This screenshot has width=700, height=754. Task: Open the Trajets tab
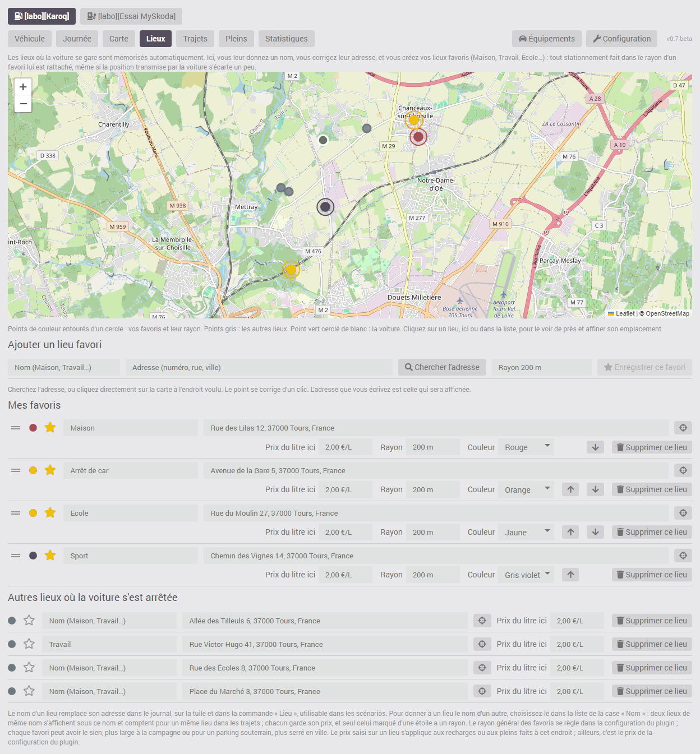(x=195, y=39)
